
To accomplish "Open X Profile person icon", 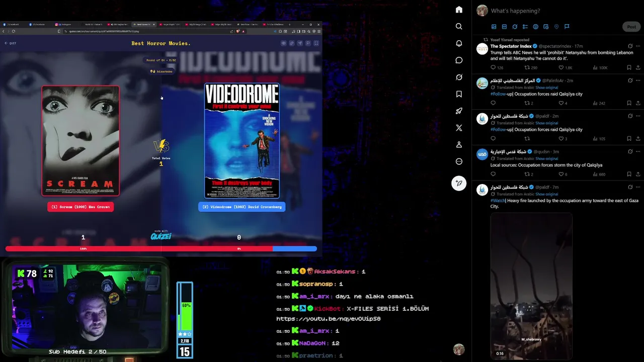I will (x=459, y=145).
